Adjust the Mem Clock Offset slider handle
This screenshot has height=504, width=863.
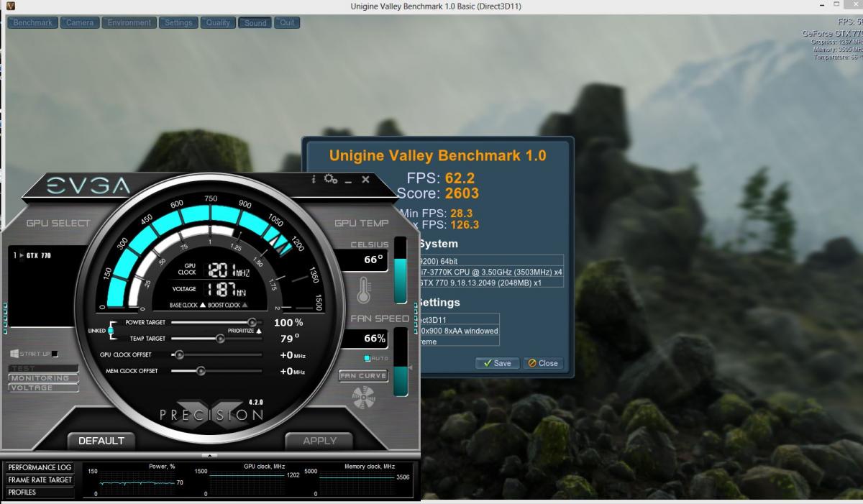tap(201, 371)
